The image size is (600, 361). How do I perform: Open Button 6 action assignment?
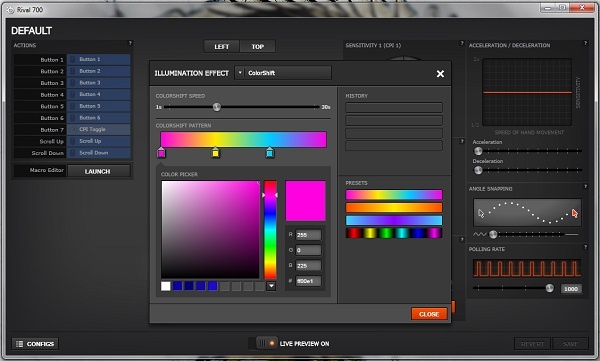coord(99,118)
